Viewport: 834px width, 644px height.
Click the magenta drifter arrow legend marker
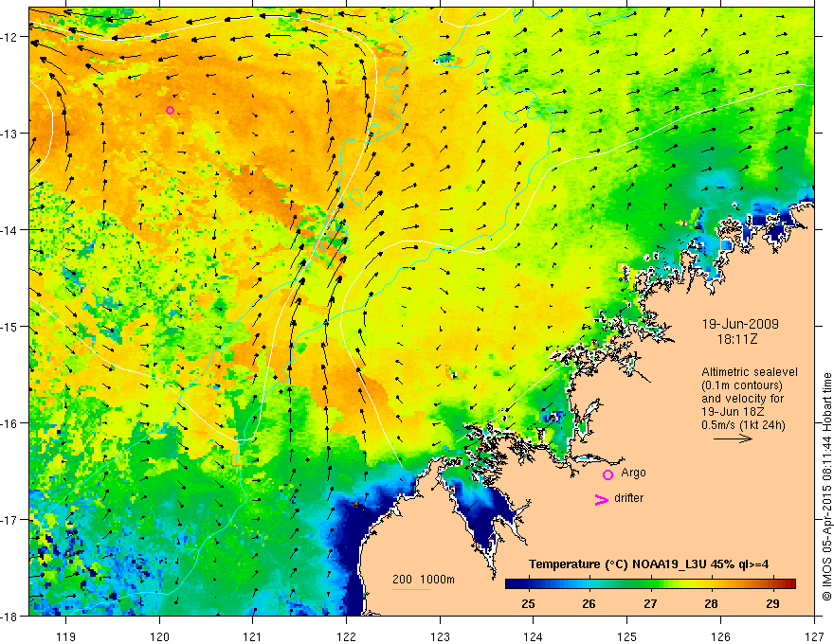pos(602,499)
